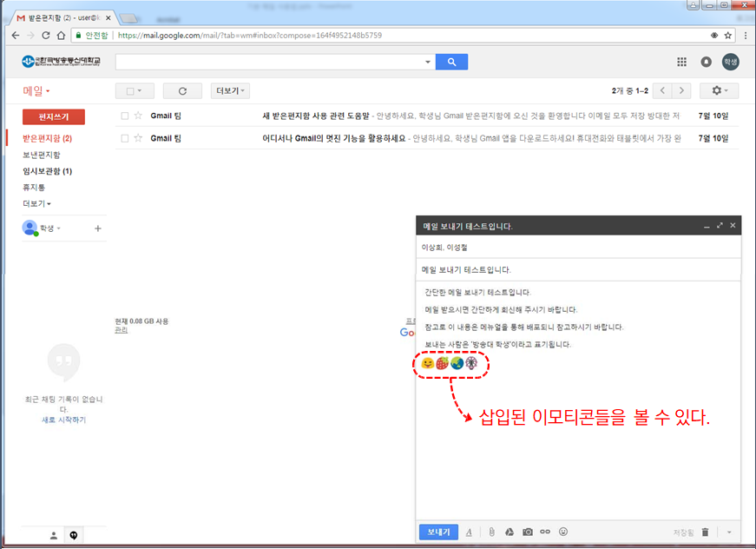The height and width of the screenshot is (549, 756).
Task: Open the 학생 account avatar
Action: coord(731,62)
